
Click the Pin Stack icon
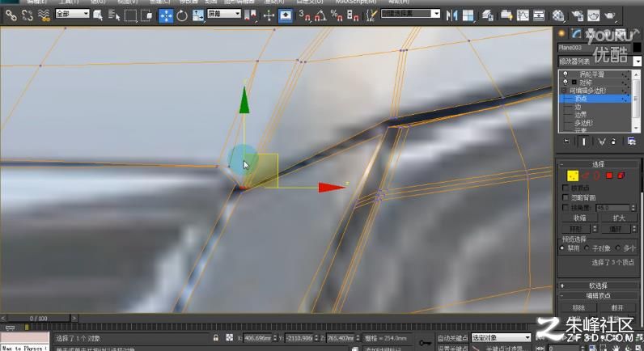click(567, 142)
